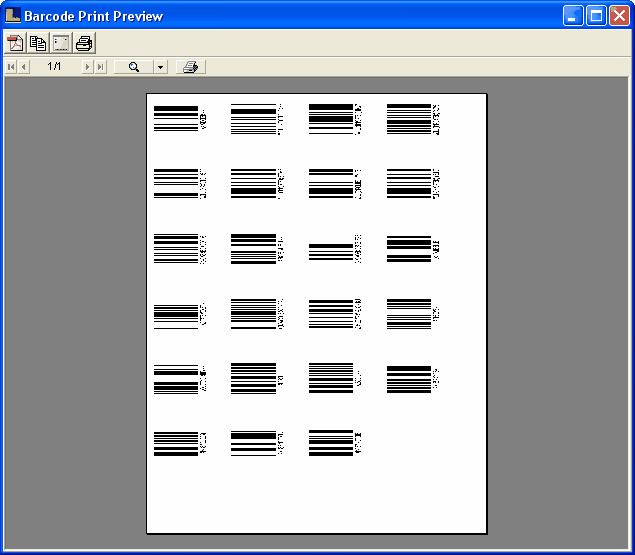Click the copy pages icon
Image resolution: width=635 pixels, height=555 pixels.
tap(38, 43)
